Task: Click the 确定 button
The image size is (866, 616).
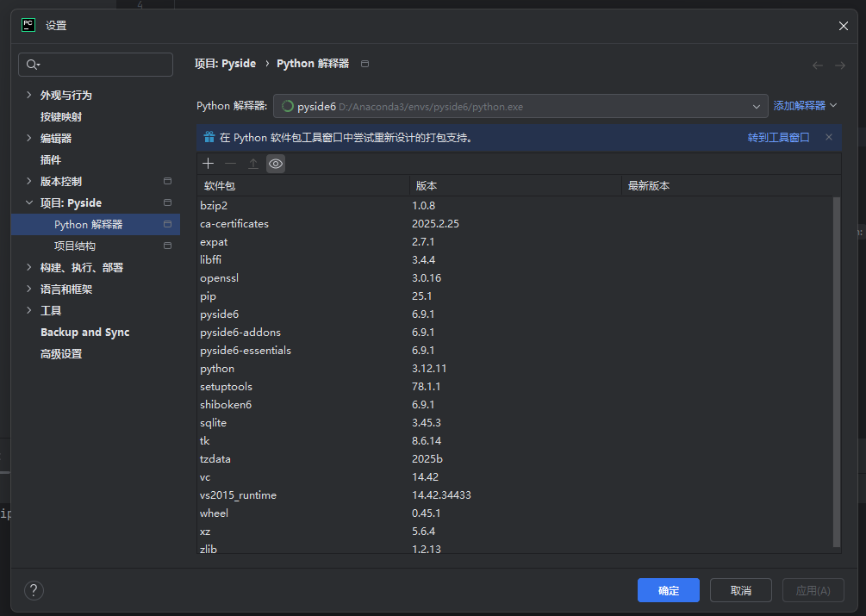Action: (669, 590)
